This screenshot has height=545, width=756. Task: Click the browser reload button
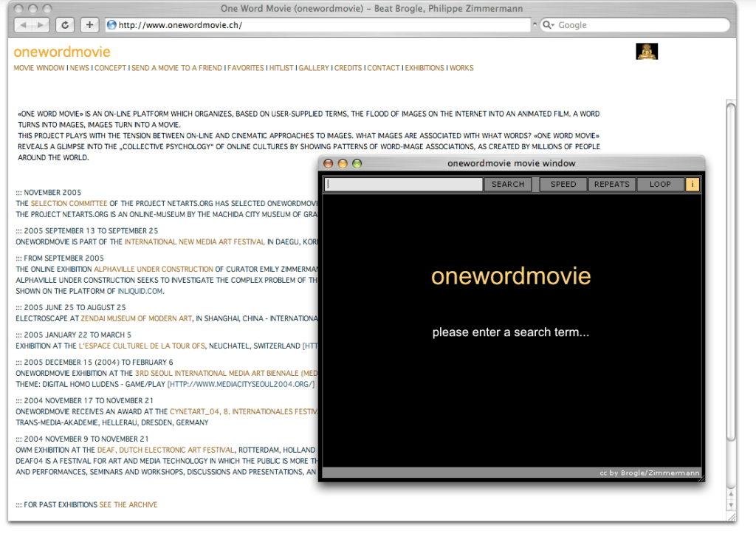tap(65, 25)
